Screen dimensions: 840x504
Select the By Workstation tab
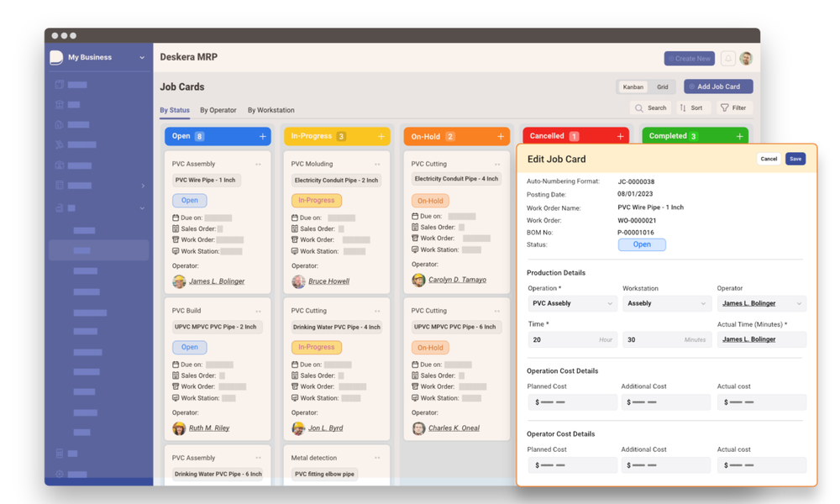coord(271,110)
